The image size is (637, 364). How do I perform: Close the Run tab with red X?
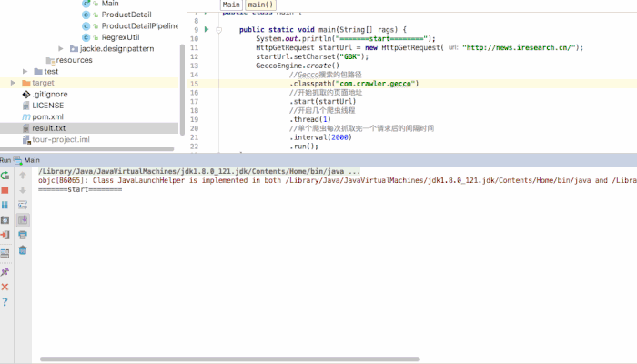[5, 287]
